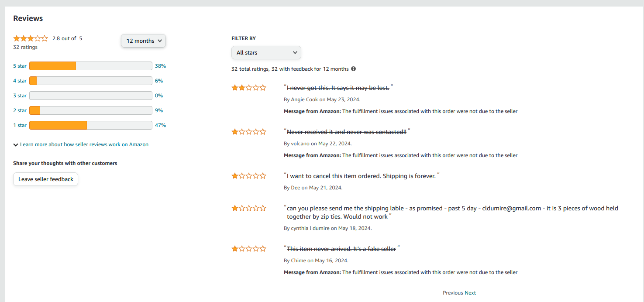Click the overall 2.8 star rating icons
The image size is (644, 302).
31,38
